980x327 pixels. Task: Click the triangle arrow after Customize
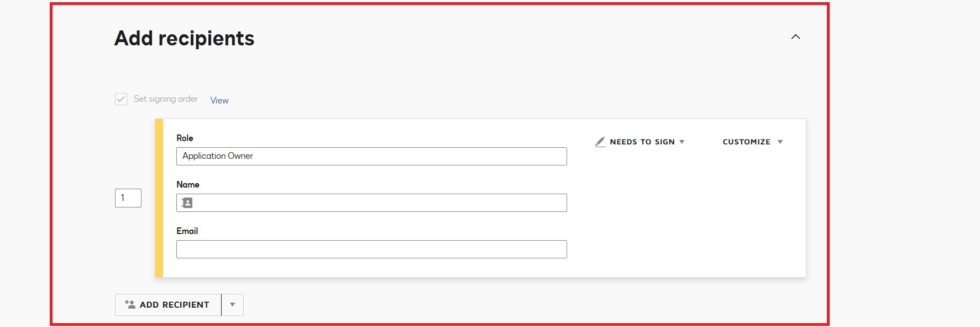(780, 142)
